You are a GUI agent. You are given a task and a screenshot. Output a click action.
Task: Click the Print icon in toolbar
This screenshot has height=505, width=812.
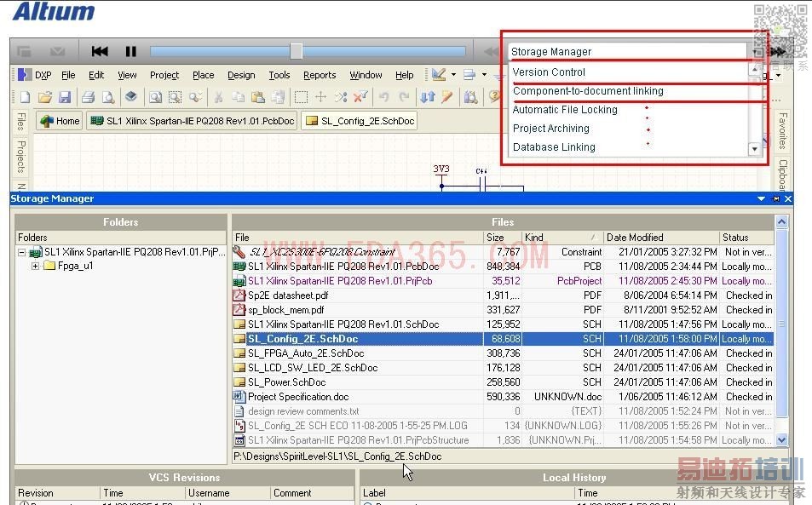coord(88,97)
